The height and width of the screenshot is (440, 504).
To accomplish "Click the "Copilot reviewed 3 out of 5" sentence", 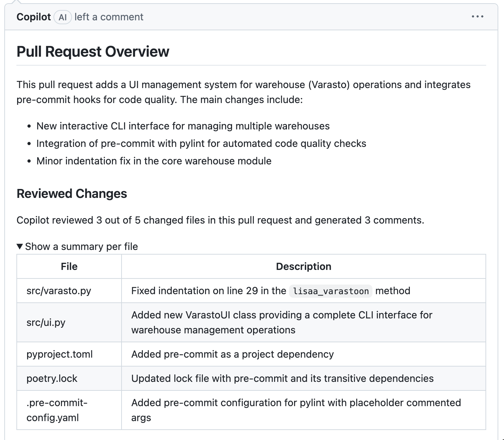I will [220, 220].
